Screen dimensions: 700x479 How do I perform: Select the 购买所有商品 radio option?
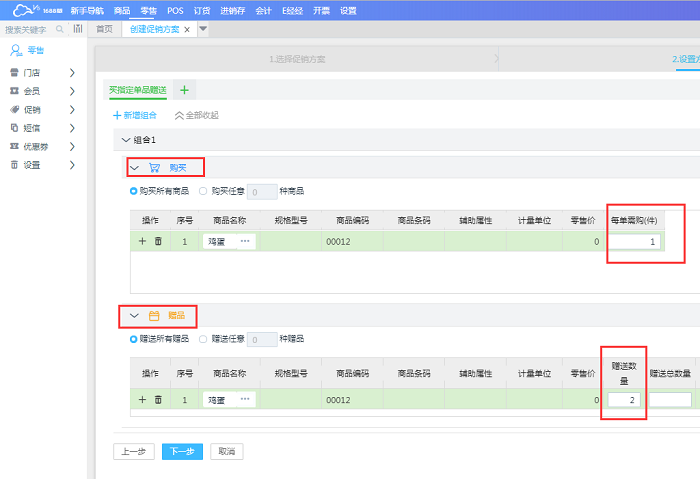pos(134,190)
